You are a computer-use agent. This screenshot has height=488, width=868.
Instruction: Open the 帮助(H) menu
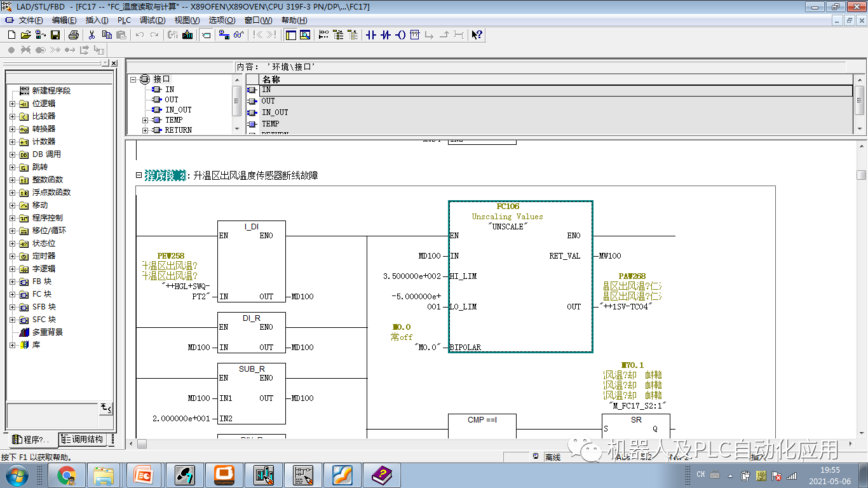294,20
